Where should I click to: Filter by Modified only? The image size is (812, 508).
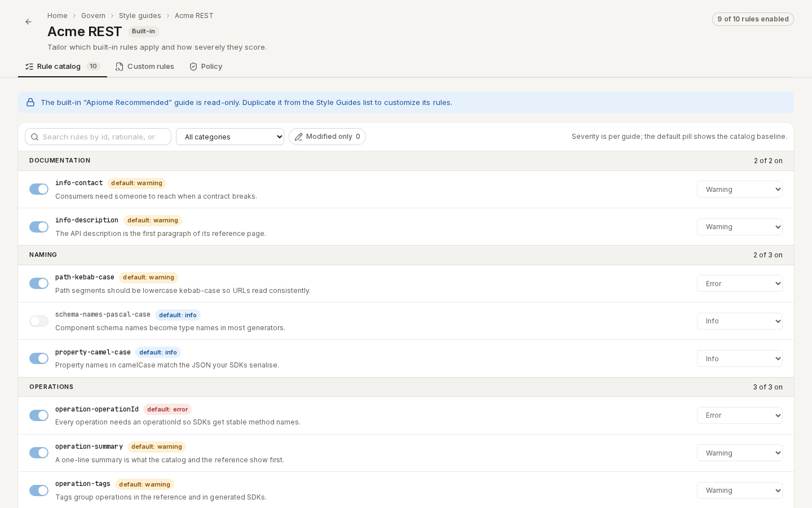pos(327,137)
